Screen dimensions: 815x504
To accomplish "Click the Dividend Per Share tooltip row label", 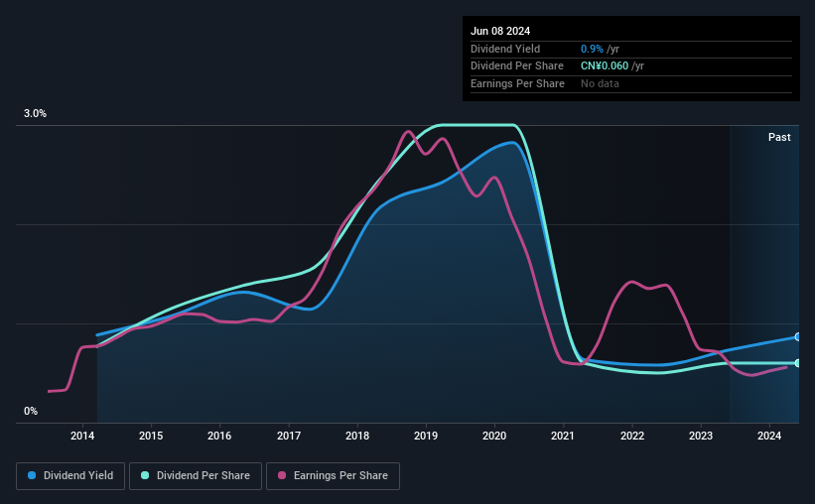I will tap(516, 66).
